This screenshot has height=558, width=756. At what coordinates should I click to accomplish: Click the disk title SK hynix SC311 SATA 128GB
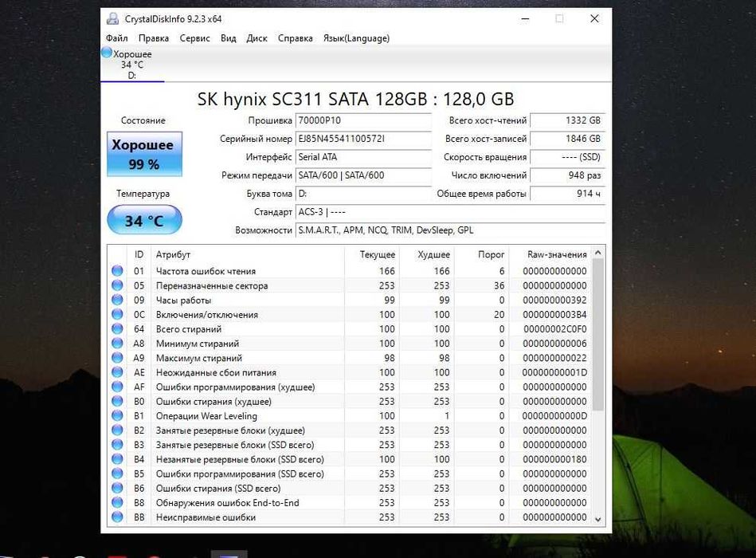(x=355, y=99)
